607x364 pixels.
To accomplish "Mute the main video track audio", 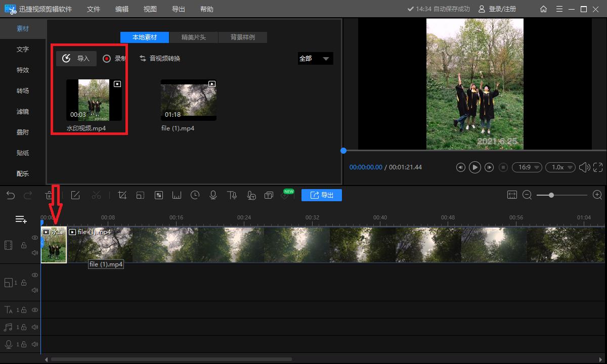I will [x=35, y=253].
